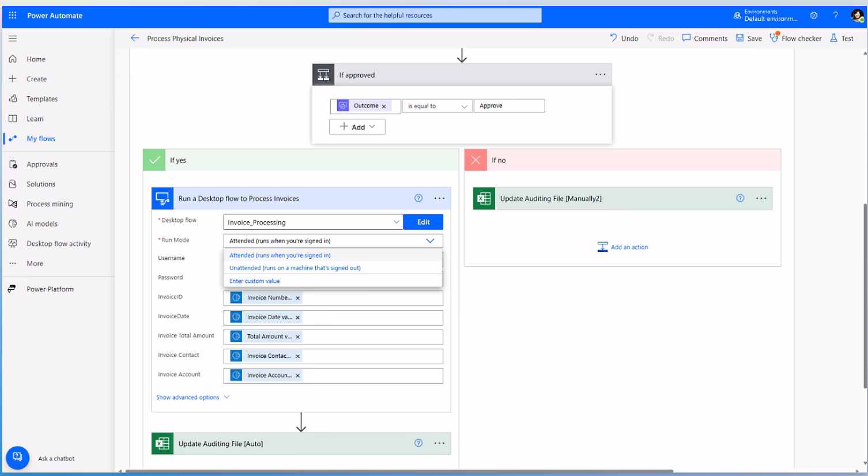Remove the Outcome token from condition
This screenshot has width=868, height=476.
coord(384,106)
